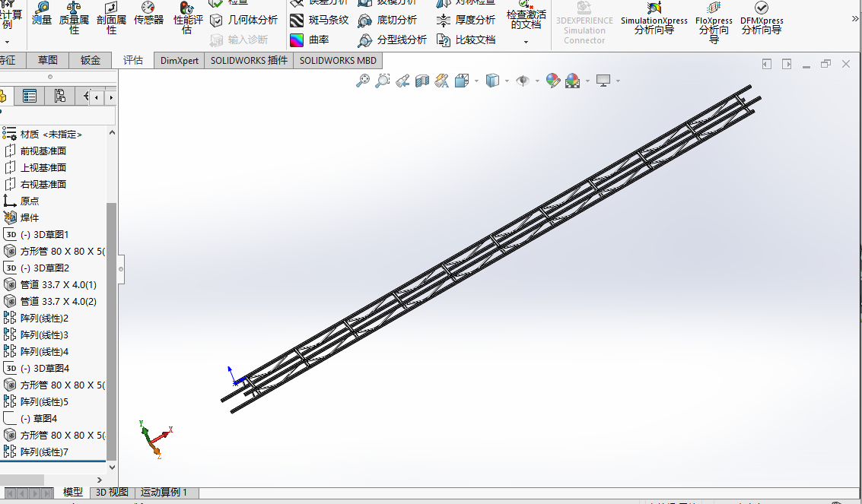Expand viewport panel right arrow icon

click(x=787, y=64)
